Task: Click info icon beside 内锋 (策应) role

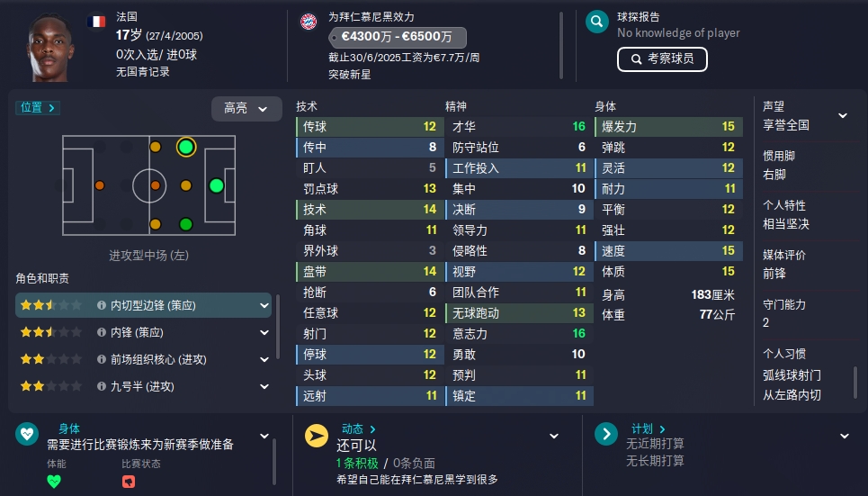Action: pyautogui.click(x=102, y=332)
